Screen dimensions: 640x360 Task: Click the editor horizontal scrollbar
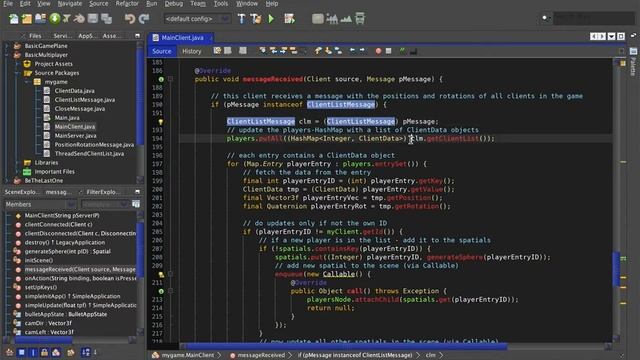pos(346,346)
